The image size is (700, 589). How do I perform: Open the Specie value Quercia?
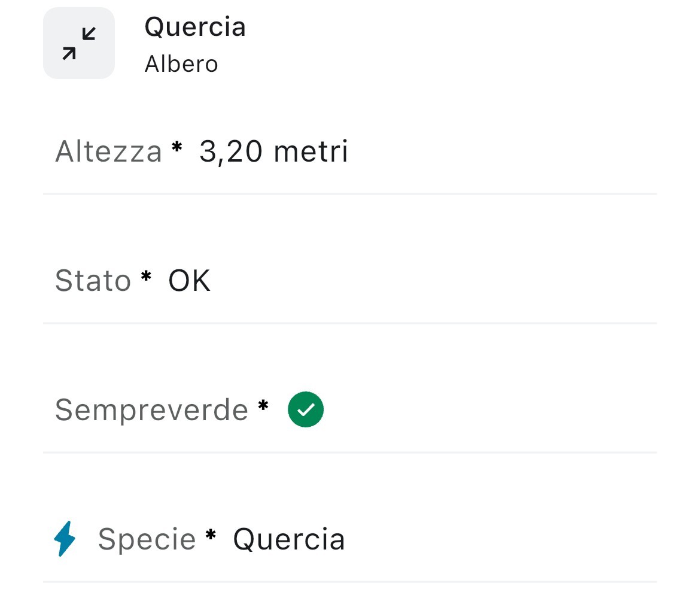(289, 539)
